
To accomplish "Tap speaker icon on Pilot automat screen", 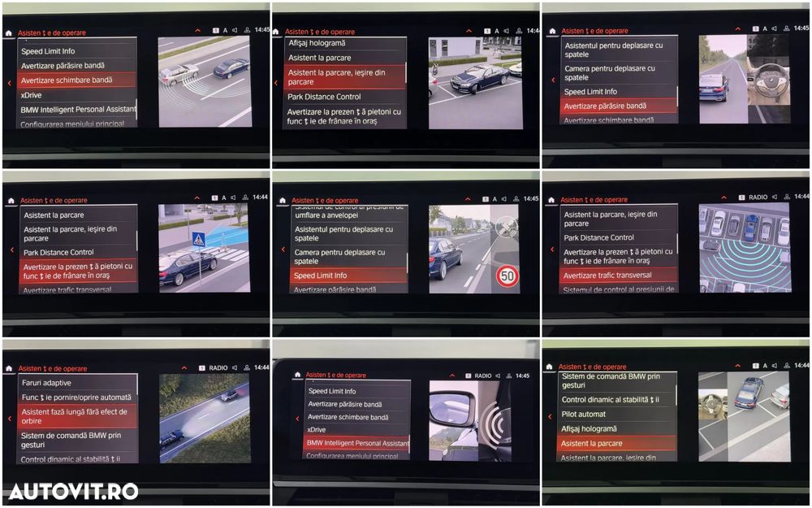I will click(x=775, y=366).
